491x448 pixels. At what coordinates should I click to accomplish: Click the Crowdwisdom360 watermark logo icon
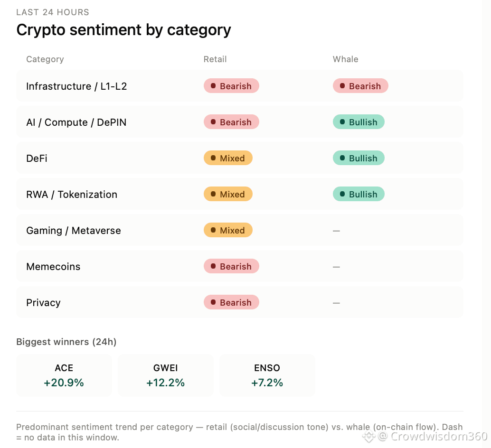click(369, 436)
